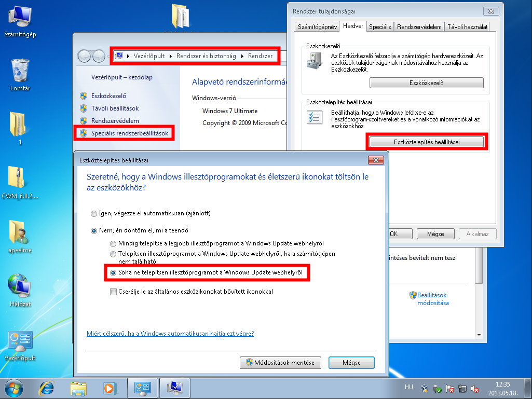Viewport: 532px width, 399px height.
Task: Click the back arrow in Control Panel window
Action: [84, 56]
